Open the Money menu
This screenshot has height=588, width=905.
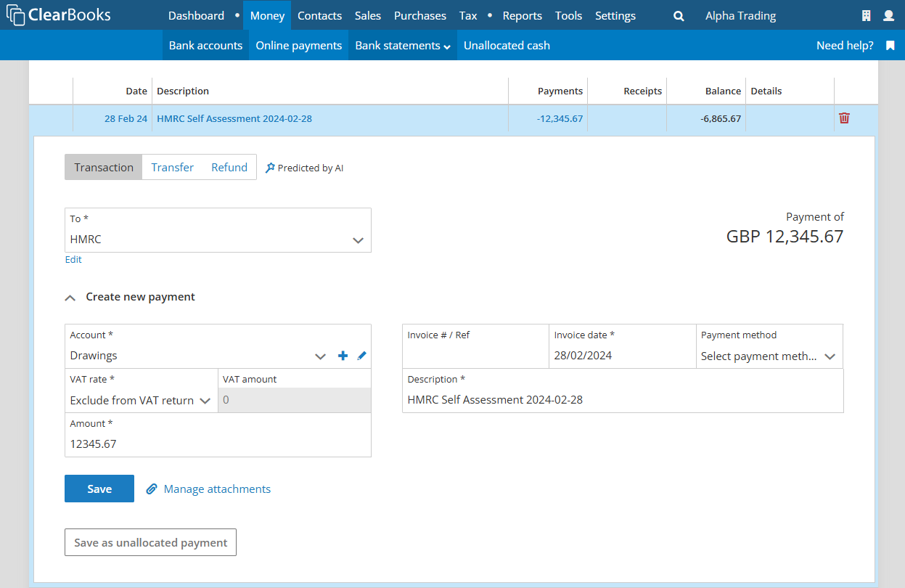click(267, 15)
